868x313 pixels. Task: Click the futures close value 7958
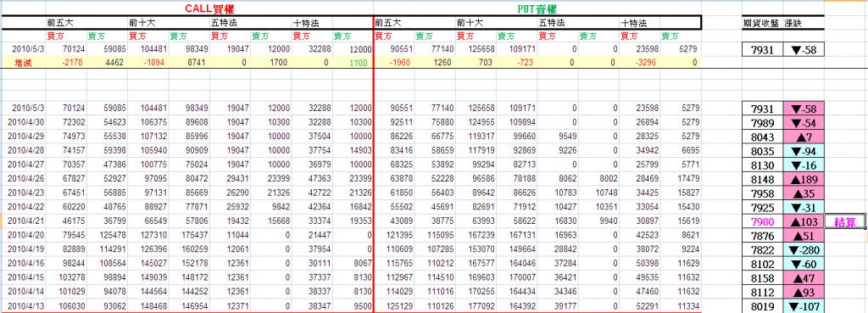coord(763,194)
